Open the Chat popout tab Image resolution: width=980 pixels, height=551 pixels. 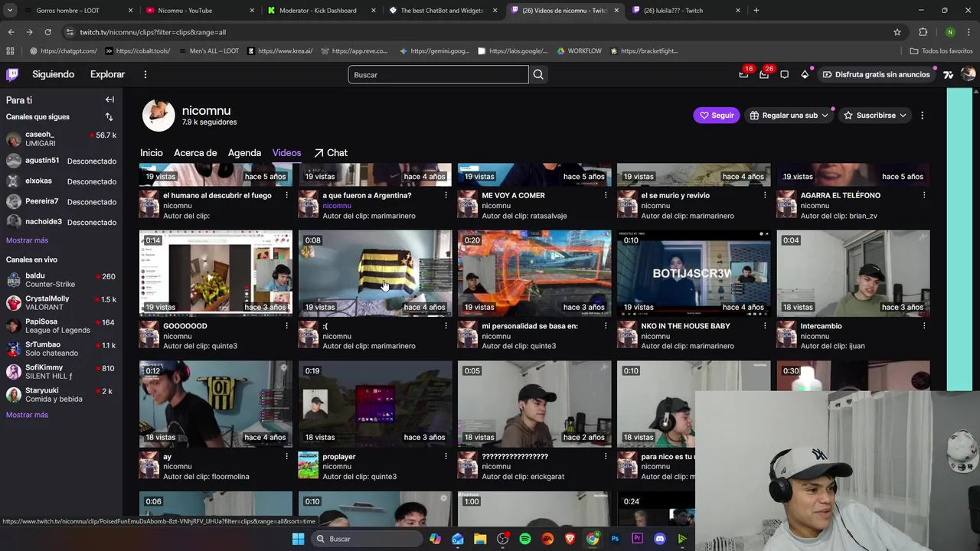[331, 153]
